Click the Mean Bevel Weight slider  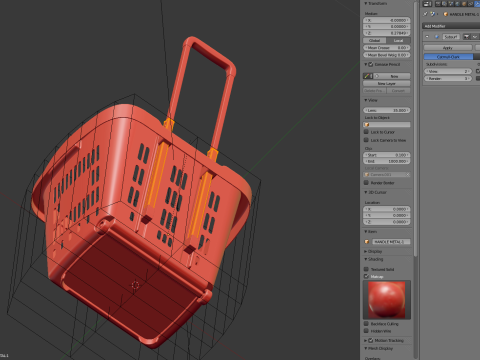pyautogui.click(x=387, y=55)
